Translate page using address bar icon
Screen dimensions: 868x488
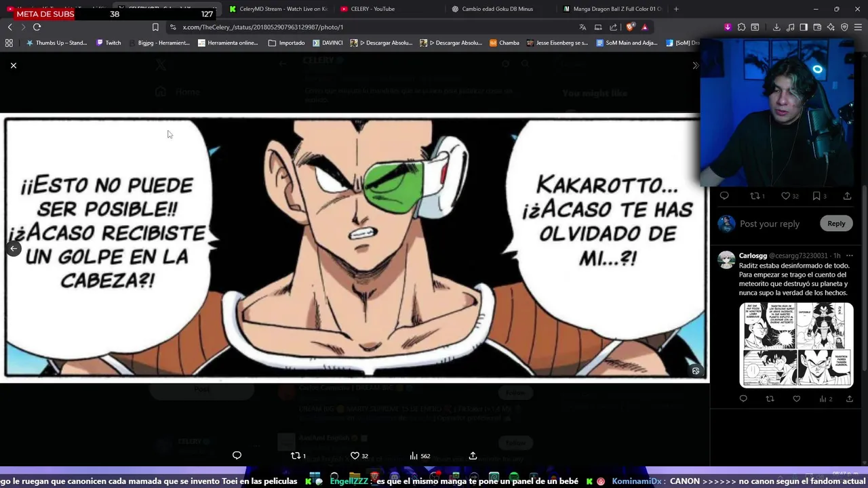[x=583, y=27]
